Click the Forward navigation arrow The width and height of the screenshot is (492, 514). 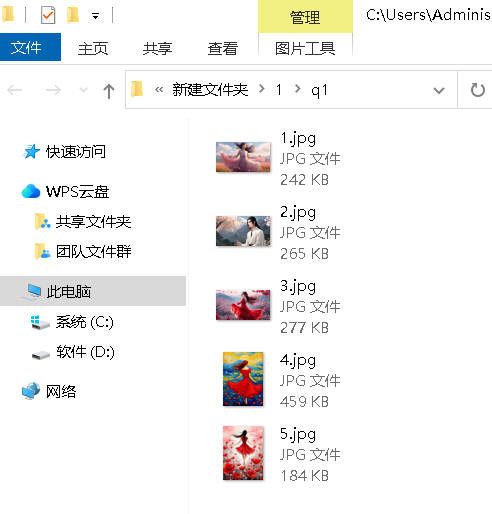(53, 90)
